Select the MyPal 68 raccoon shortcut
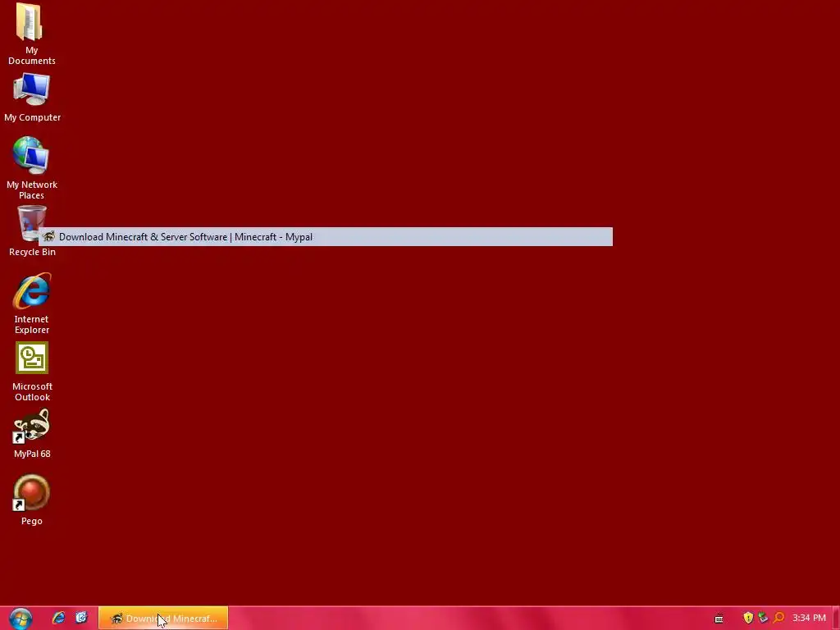 [32, 426]
